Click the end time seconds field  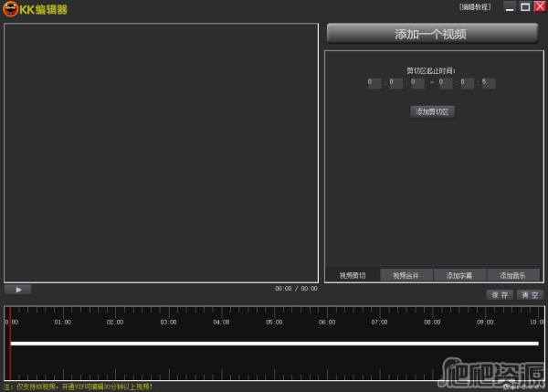tap(489, 83)
